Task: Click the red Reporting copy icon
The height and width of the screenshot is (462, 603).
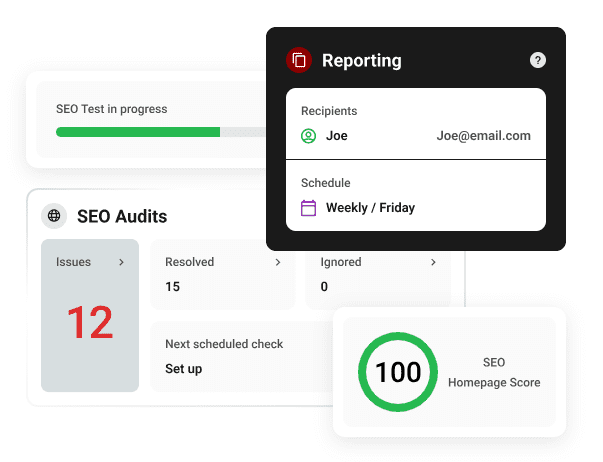Action: click(x=299, y=60)
